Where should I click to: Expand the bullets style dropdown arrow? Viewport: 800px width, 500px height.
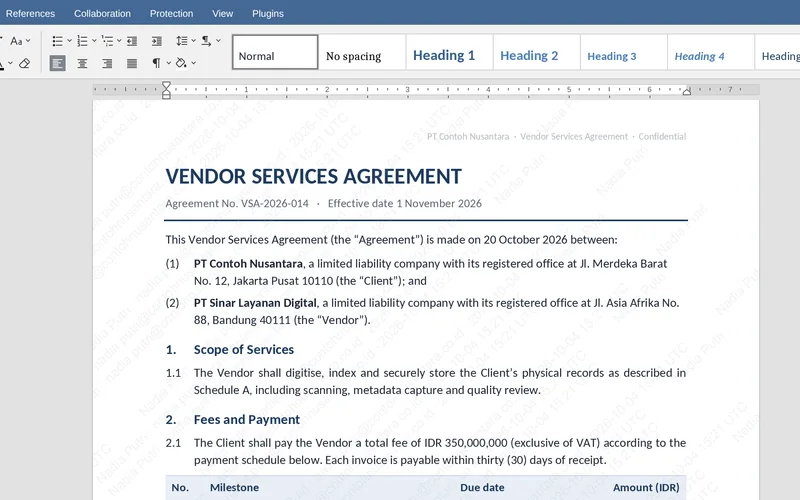click(x=69, y=41)
